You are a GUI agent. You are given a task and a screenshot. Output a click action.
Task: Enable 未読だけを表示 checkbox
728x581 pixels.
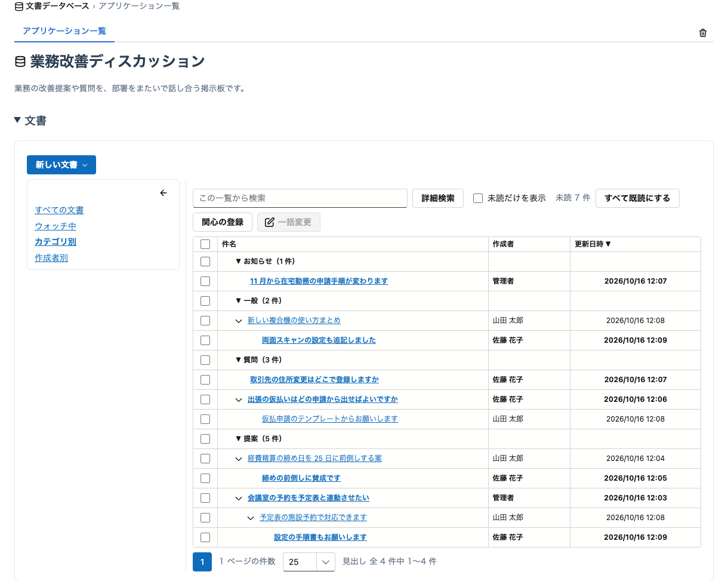pyautogui.click(x=478, y=198)
